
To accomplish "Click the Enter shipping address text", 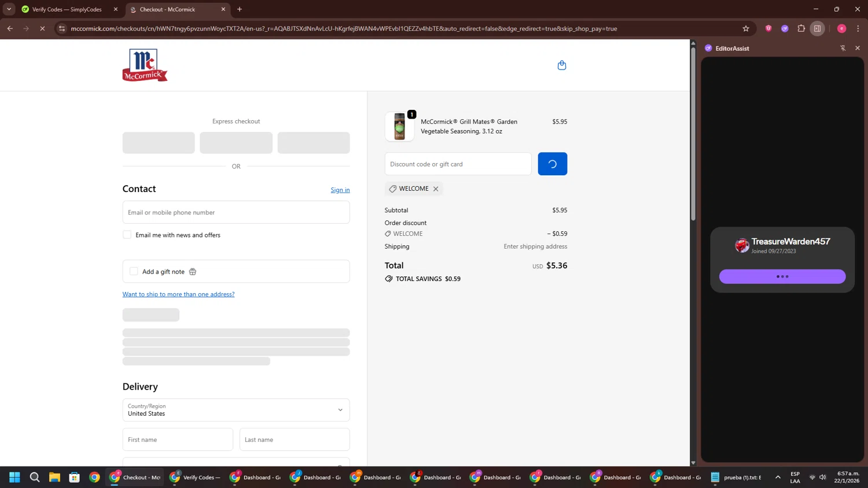I will click(535, 246).
